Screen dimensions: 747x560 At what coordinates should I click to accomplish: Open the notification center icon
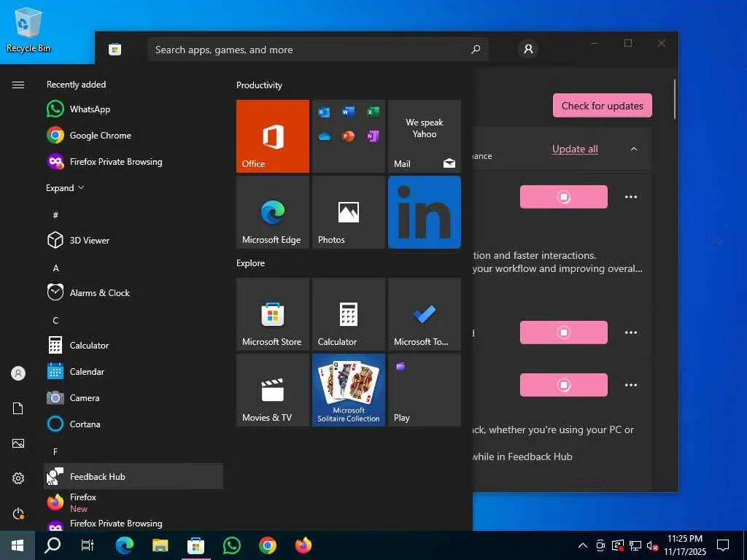tap(723, 545)
